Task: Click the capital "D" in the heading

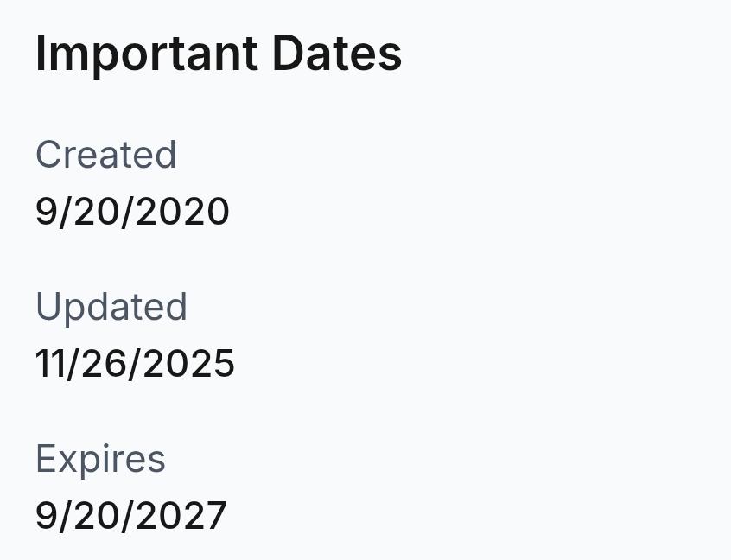Action: coord(286,54)
